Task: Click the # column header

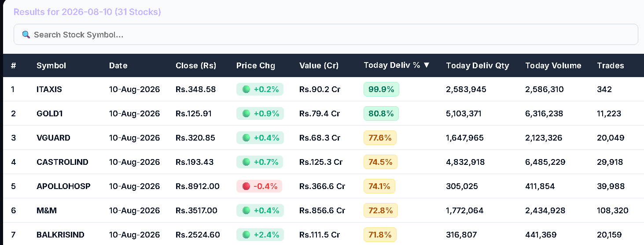Action: coord(14,66)
